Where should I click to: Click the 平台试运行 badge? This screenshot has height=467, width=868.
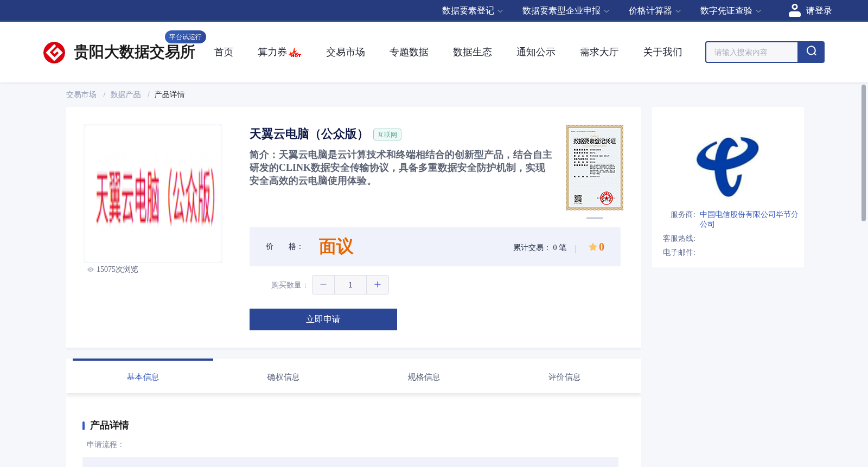[186, 37]
